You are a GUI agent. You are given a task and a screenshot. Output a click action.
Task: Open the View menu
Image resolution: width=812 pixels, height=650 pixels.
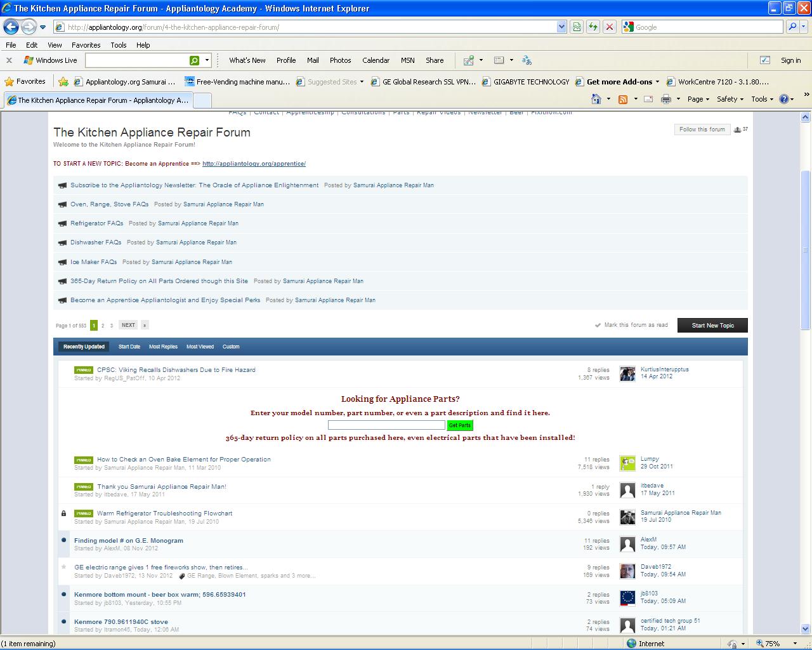[55, 45]
